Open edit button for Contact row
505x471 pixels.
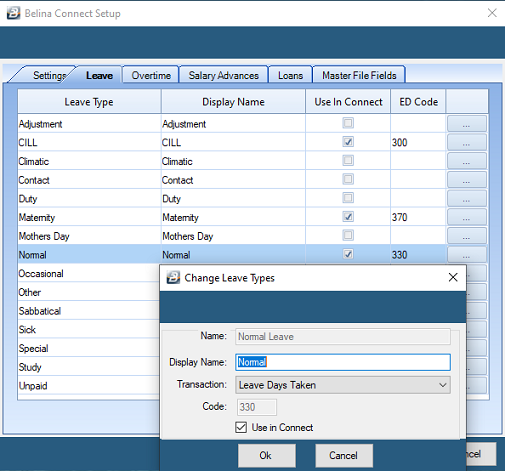point(467,180)
